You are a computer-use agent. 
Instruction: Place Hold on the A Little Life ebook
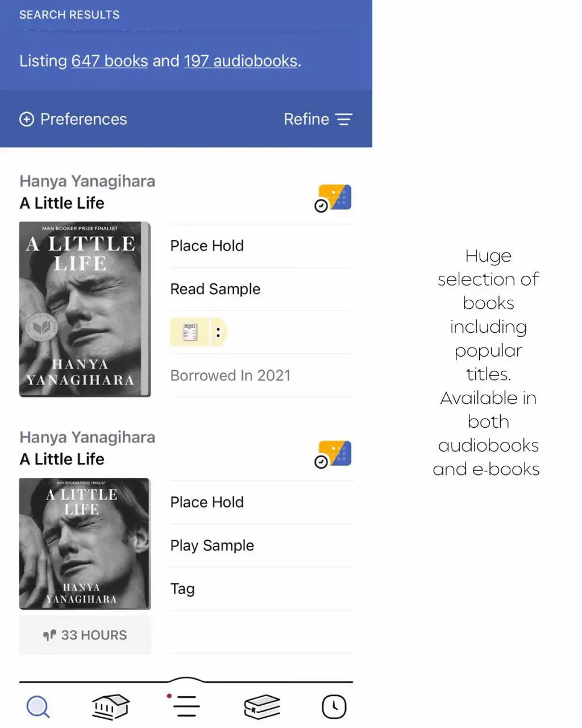click(207, 246)
